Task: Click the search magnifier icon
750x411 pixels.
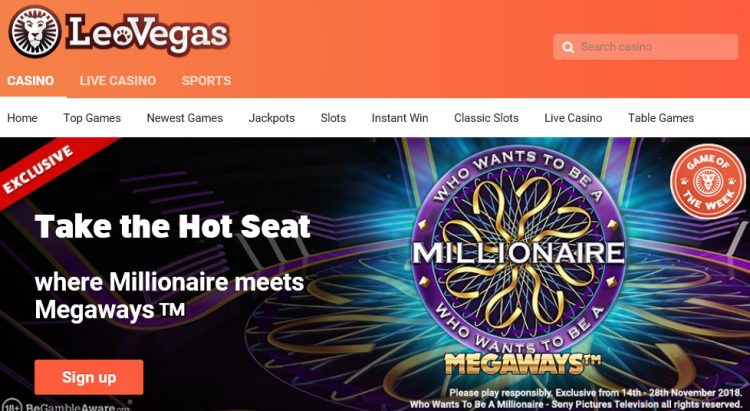Action: (568, 47)
